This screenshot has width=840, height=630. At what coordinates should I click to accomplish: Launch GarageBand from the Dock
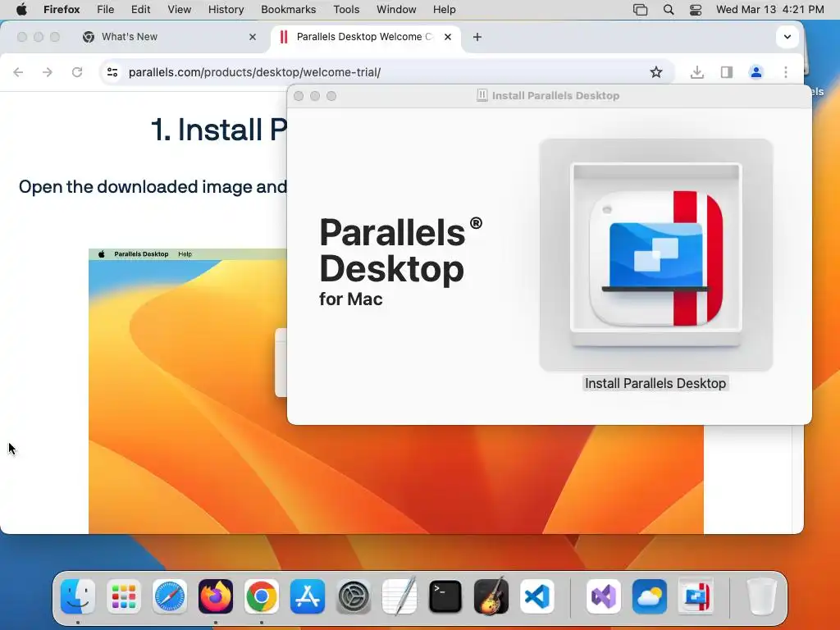click(491, 596)
